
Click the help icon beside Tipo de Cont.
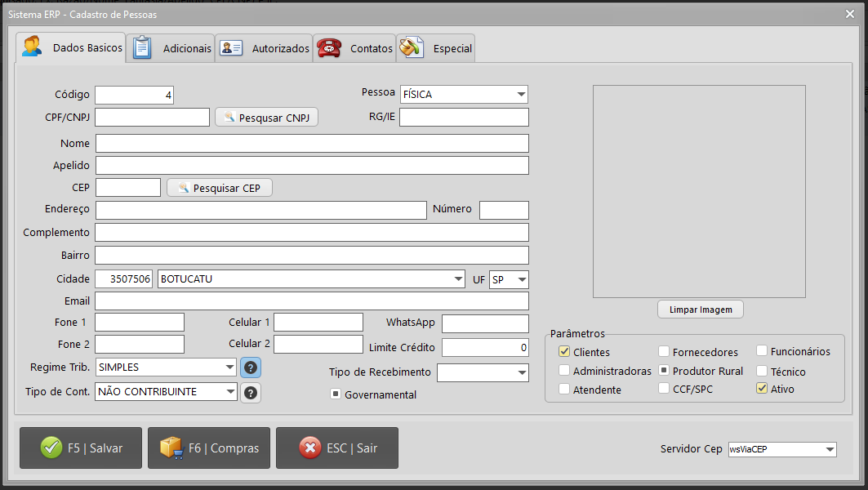coord(251,393)
